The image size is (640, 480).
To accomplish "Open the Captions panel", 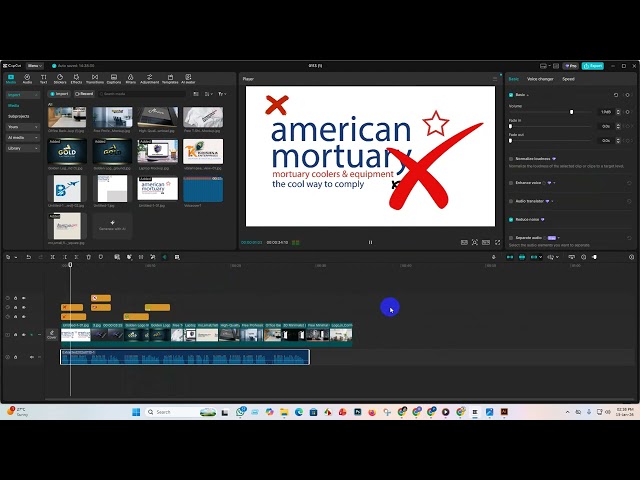I will (114, 79).
